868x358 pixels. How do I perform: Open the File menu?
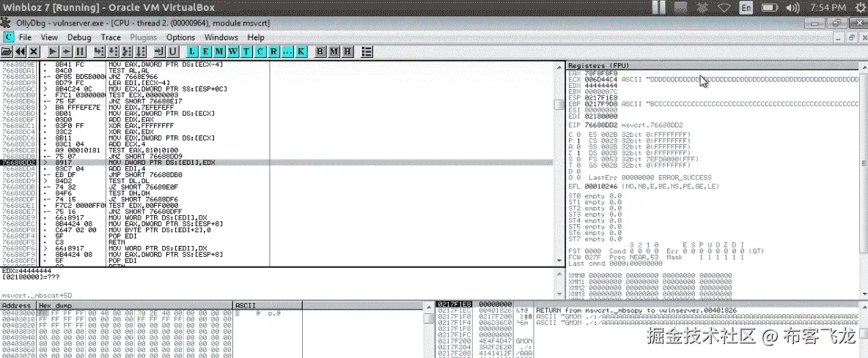(26, 37)
